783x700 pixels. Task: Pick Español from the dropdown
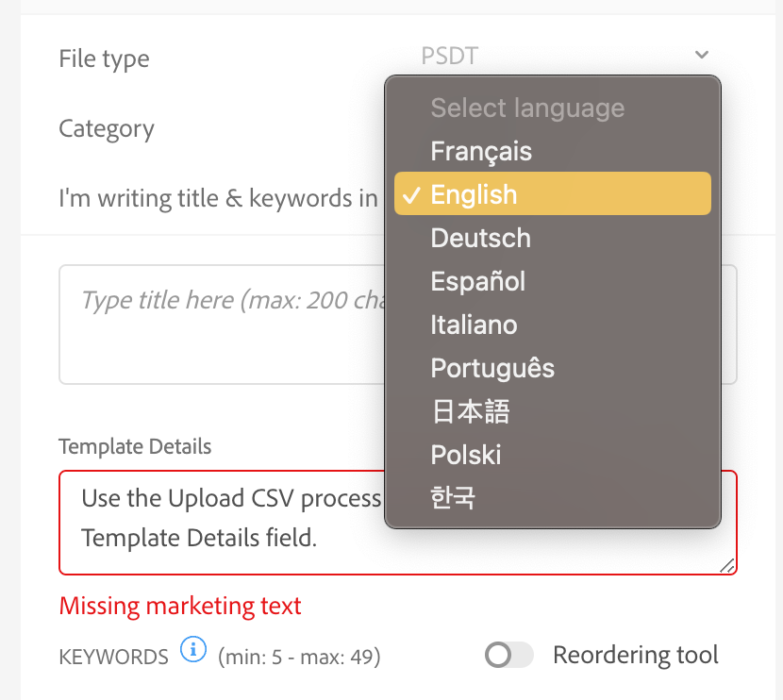point(477,281)
